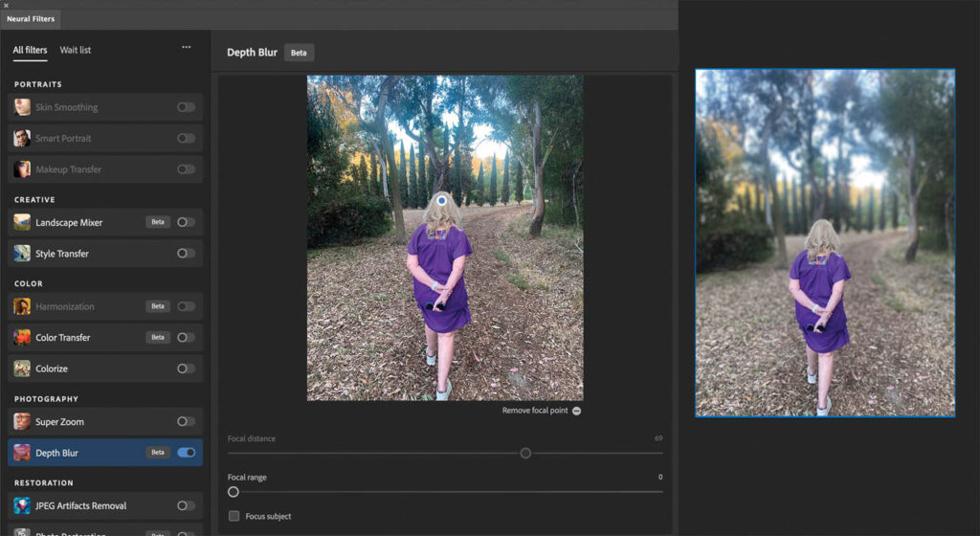Click the Colorize filter icon
The image size is (980, 536).
[x=22, y=368]
